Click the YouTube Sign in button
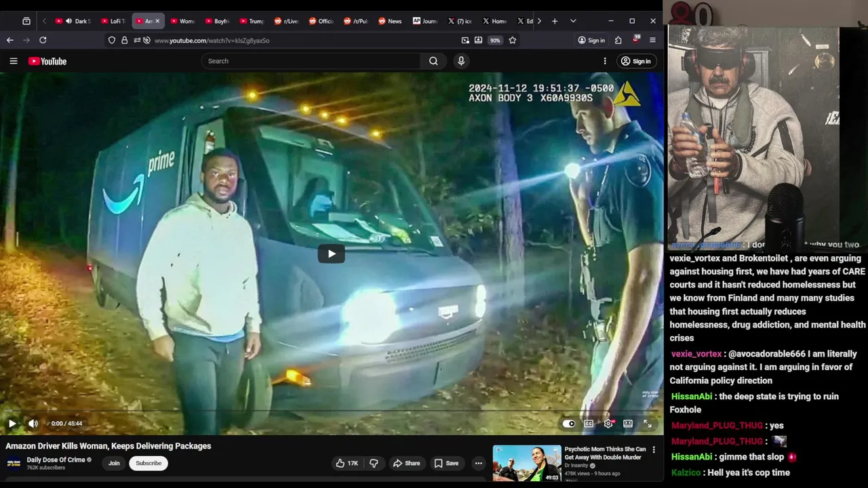 [x=635, y=61]
